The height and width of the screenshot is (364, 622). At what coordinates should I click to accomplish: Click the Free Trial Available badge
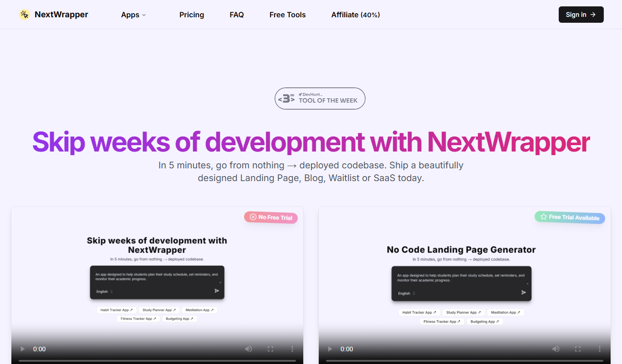click(570, 217)
